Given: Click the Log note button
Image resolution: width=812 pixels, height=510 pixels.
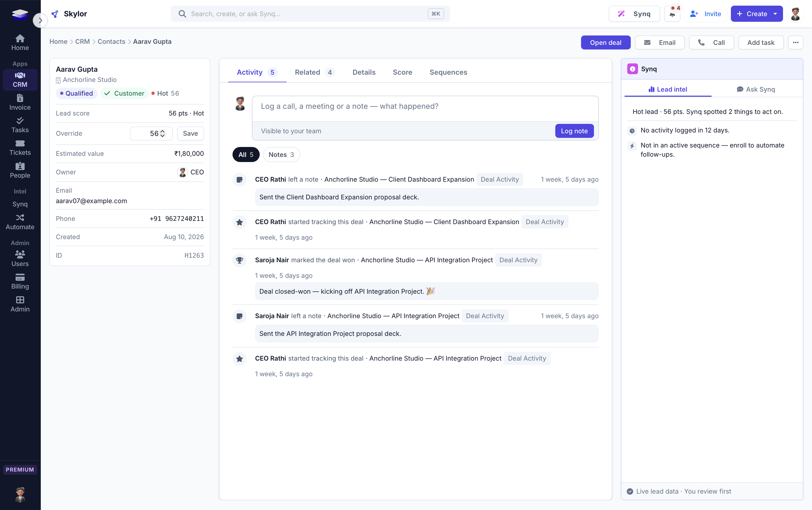Looking at the screenshot, I should 574,131.
